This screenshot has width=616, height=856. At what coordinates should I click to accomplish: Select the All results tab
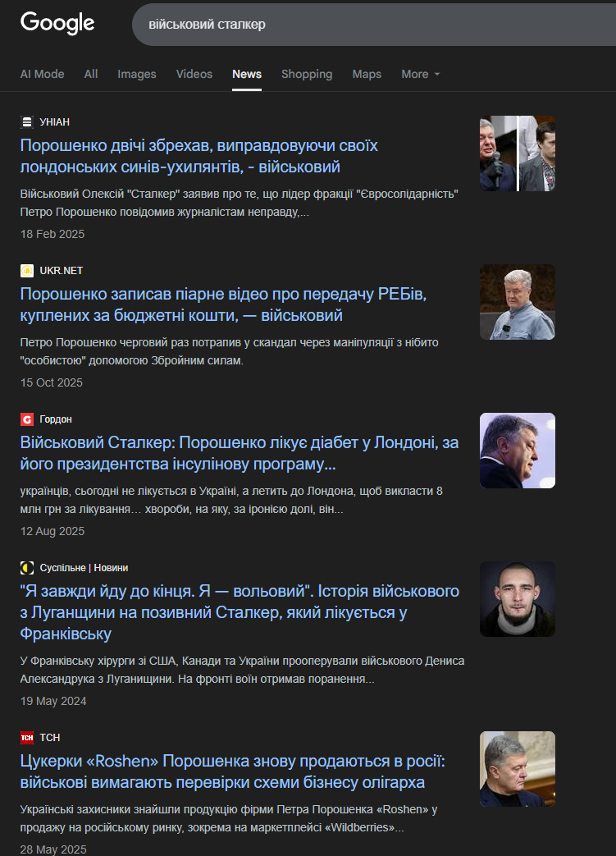[91, 74]
